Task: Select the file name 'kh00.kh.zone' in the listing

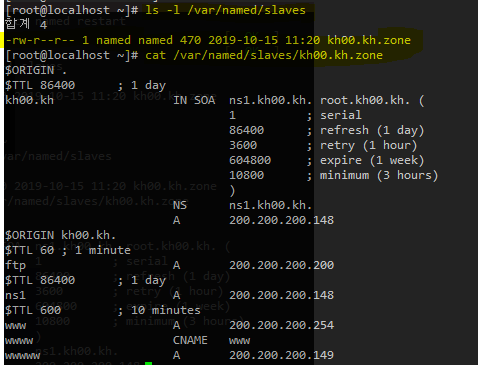Action: [x=369, y=40]
